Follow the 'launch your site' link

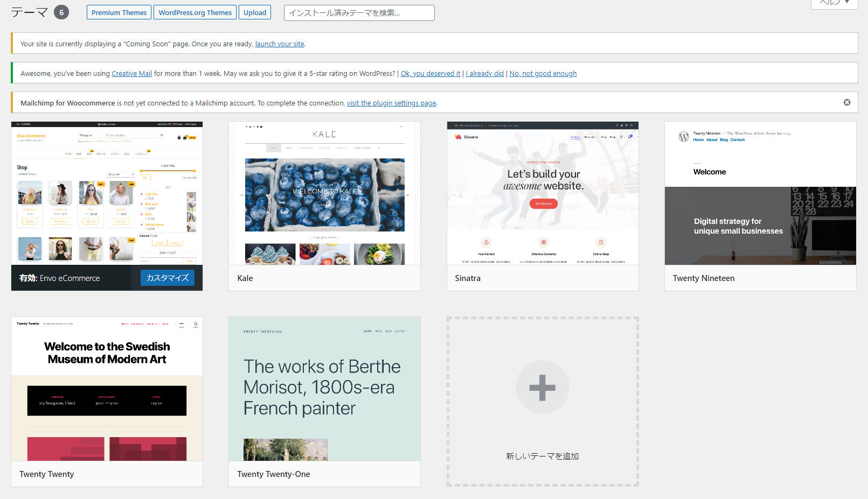[x=280, y=44]
